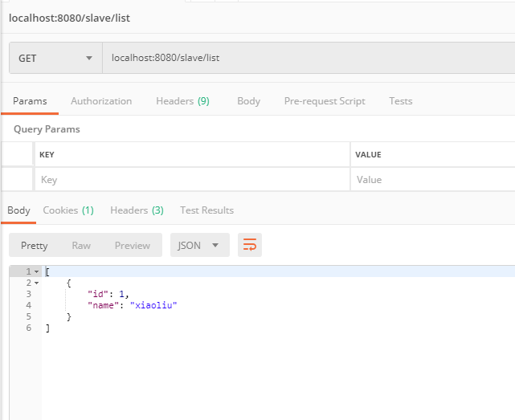Select the Params tab

pyautogui.click(x=30, y=101)
